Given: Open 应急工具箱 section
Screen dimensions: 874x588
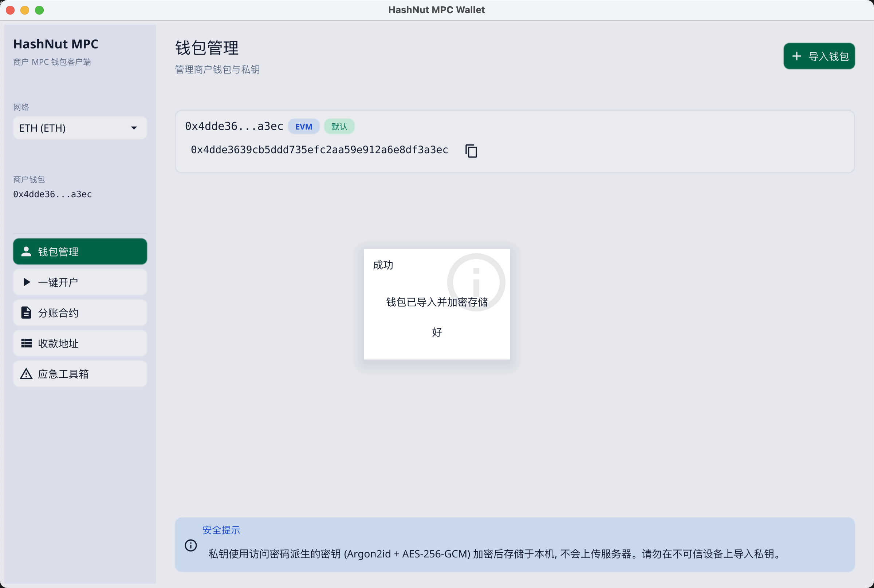Looking at the screenshot, I should [x=80, y=374].
